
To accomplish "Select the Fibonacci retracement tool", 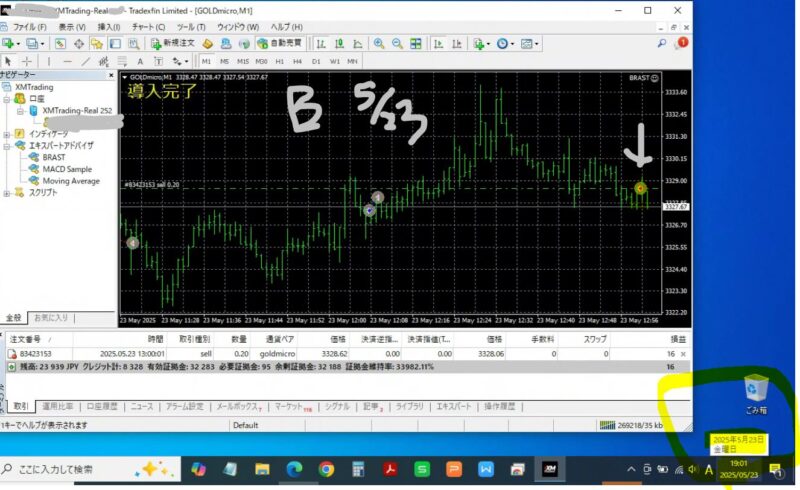I will [122, 61].
